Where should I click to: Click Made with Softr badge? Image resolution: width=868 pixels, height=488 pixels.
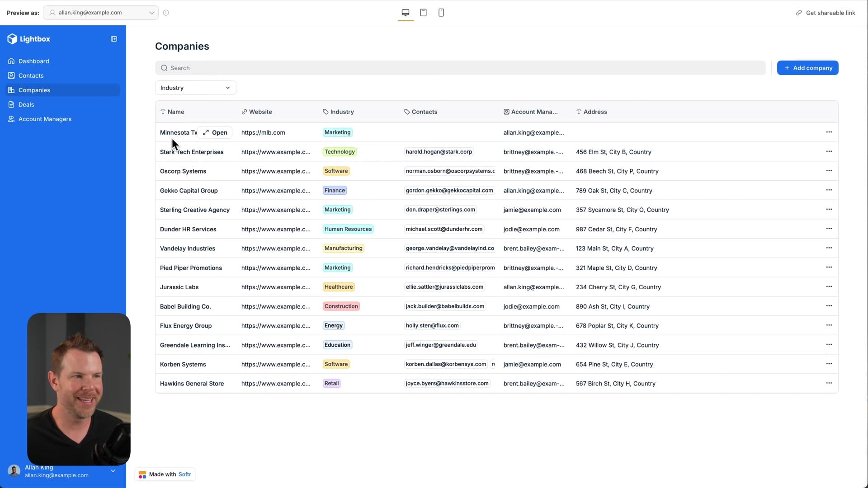point(165,474)
